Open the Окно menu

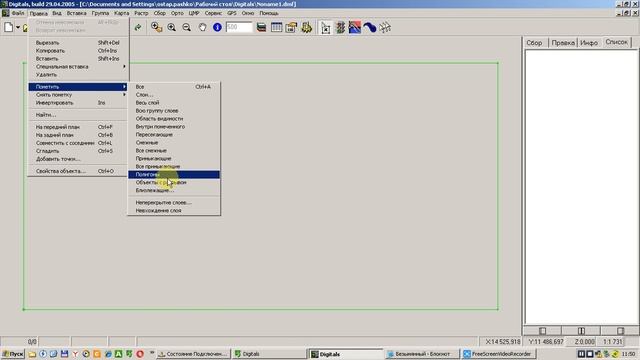[x=248, y=13]
